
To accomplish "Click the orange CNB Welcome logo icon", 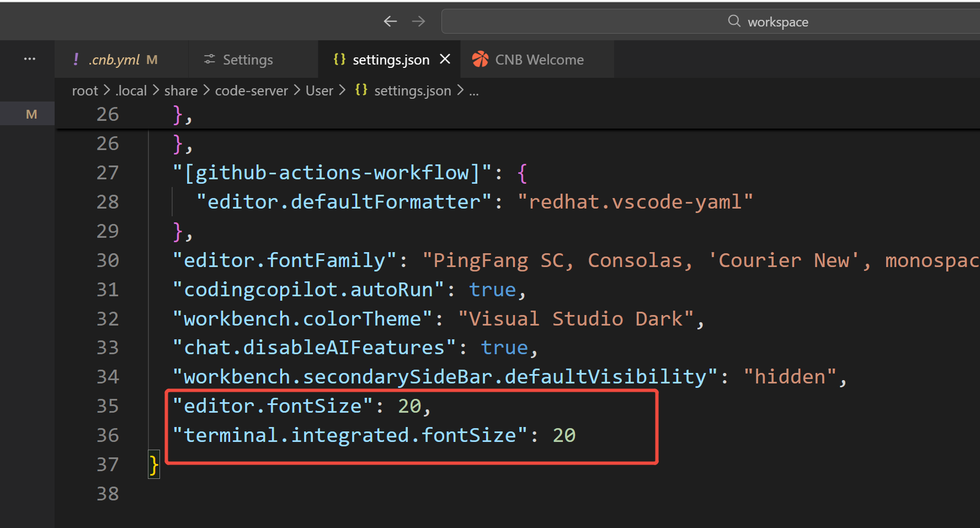I will tap(480, 60).
